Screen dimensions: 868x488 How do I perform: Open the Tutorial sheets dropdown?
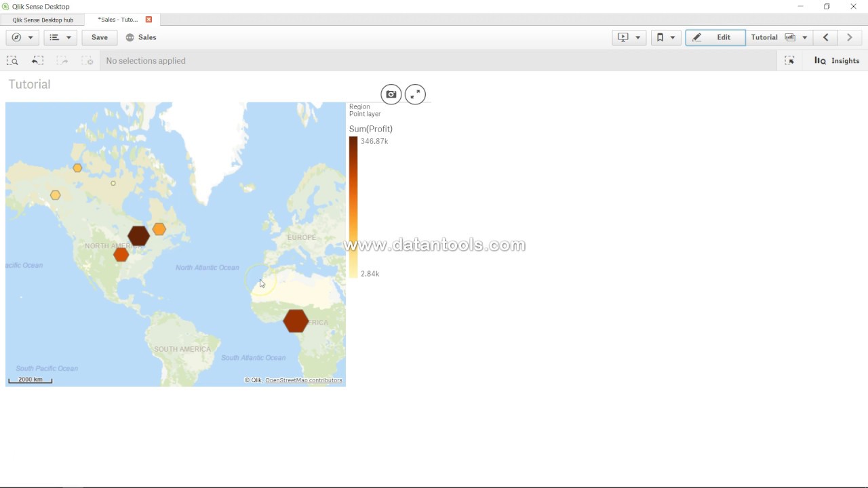click(780, 37)
